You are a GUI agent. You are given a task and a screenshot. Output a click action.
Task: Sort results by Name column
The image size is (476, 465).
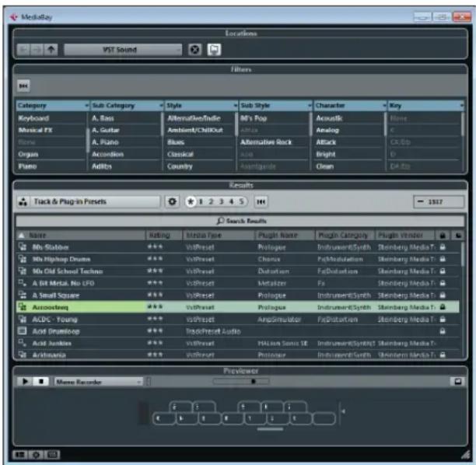(81, 236)
